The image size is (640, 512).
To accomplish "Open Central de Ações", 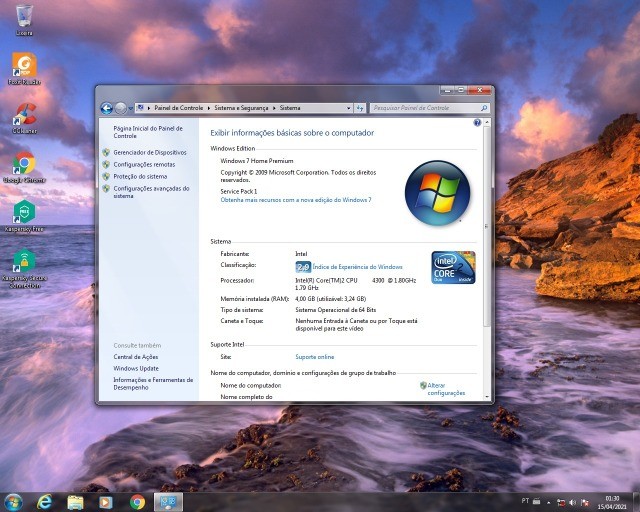I will 136,357.
